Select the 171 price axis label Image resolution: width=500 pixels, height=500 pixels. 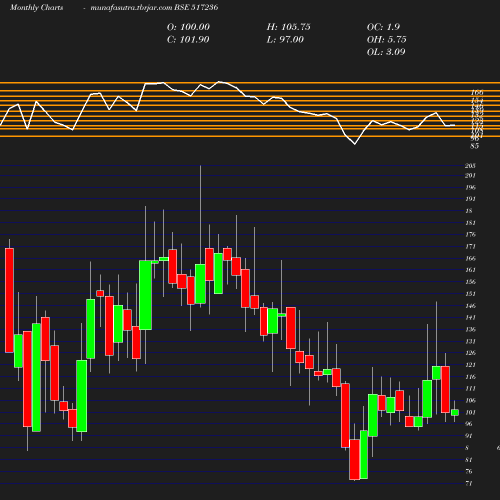click(x=470, y=247)
